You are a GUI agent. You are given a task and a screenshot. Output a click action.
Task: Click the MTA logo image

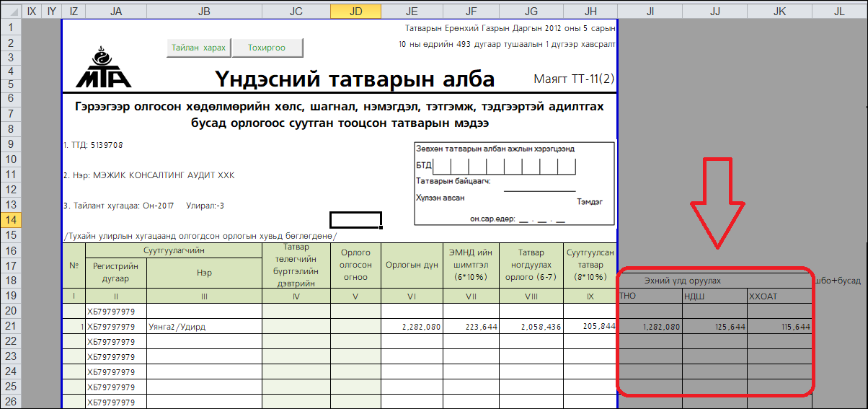coord(103,68)
